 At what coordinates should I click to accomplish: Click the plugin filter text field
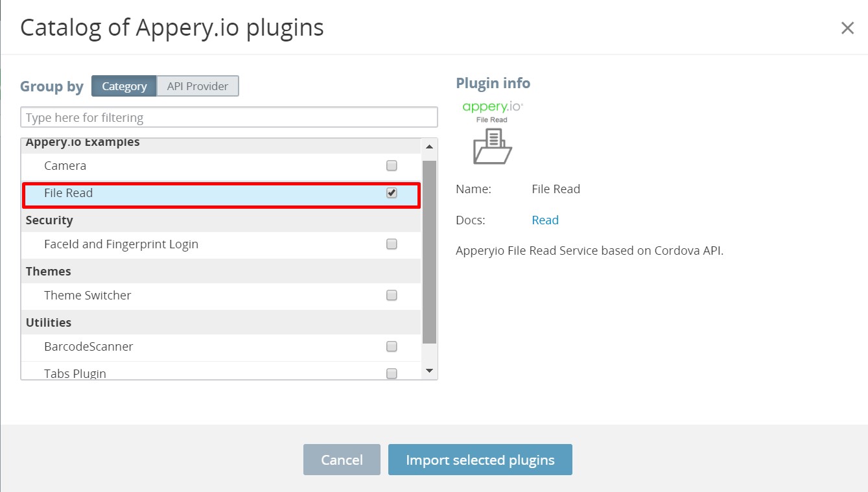coord(229,117)
